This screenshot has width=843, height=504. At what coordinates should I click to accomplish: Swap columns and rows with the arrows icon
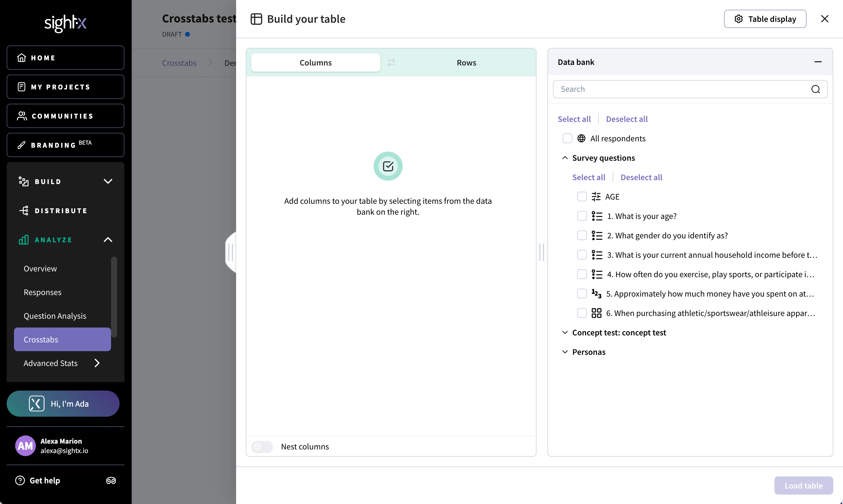[x=391, y=62]
